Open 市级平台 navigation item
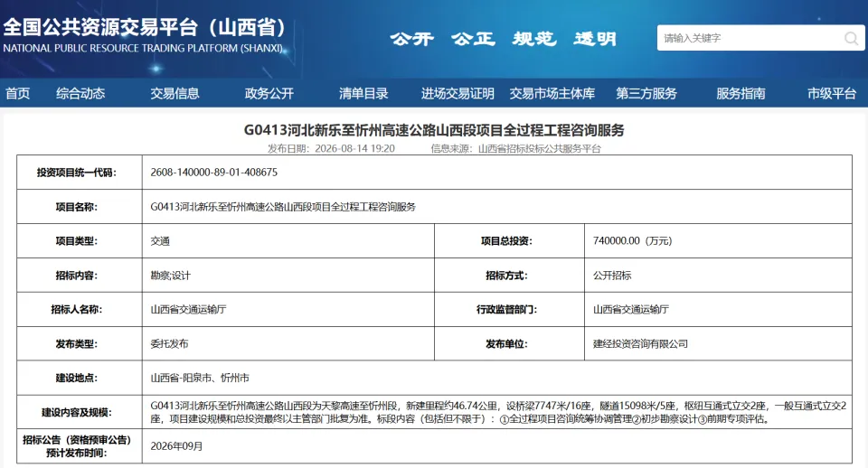868x468 pixels. point(832,93)
